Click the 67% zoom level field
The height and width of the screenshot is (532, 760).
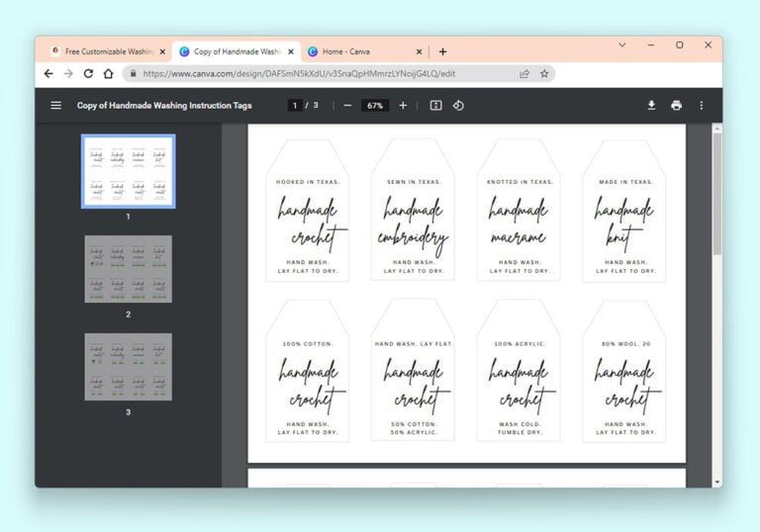coord(375,106)
